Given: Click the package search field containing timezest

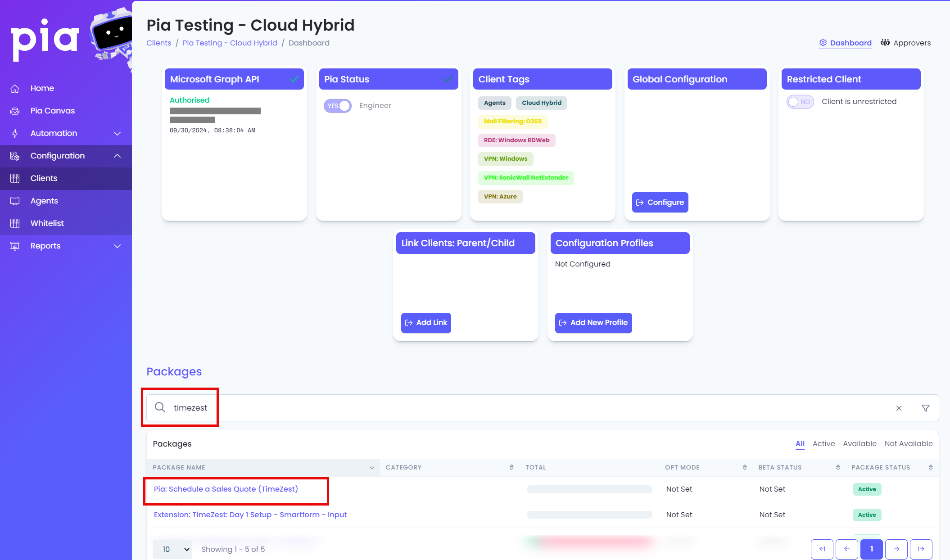Looking at the screenshot, I should click(x=543, y=408).
